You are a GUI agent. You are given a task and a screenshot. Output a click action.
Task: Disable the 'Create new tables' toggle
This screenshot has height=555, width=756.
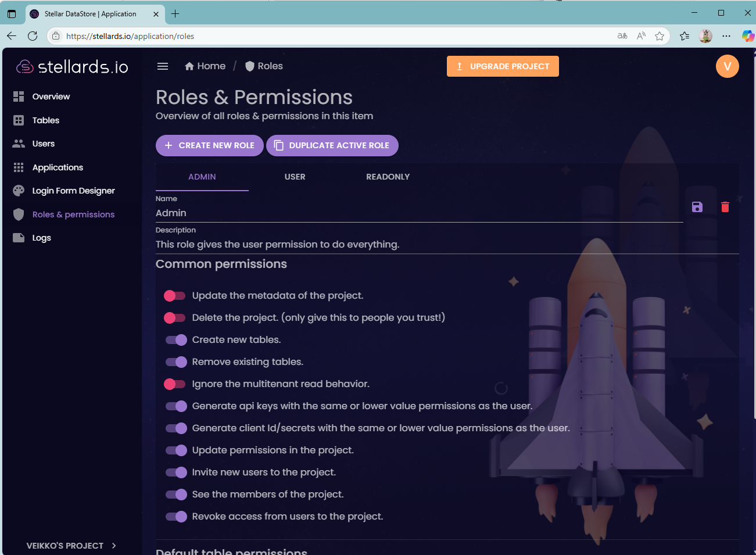[x=176, y=340]
